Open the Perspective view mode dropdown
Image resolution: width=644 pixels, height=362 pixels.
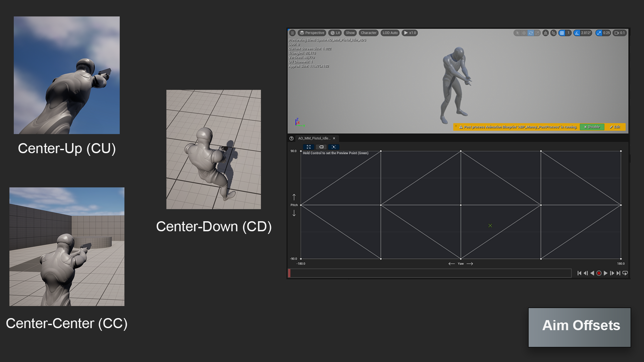coord(312,33)
